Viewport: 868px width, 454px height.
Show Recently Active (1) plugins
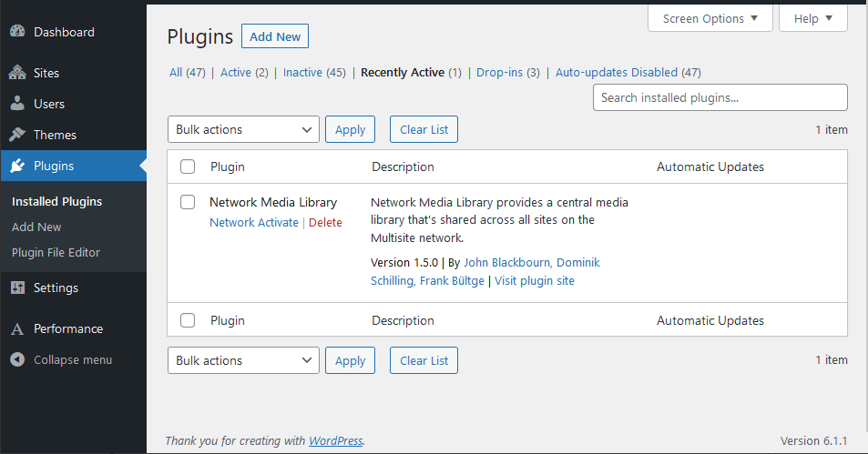(x=411, y=73)
